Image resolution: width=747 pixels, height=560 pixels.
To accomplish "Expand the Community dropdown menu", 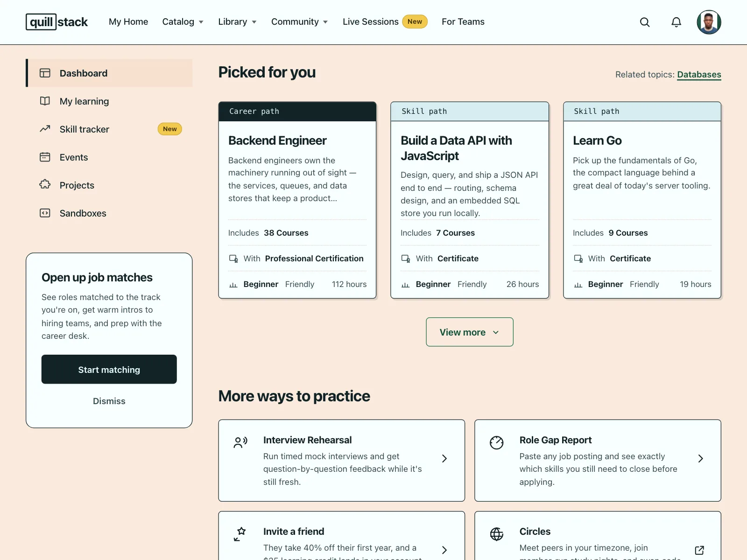I will [x=300, y=22].
